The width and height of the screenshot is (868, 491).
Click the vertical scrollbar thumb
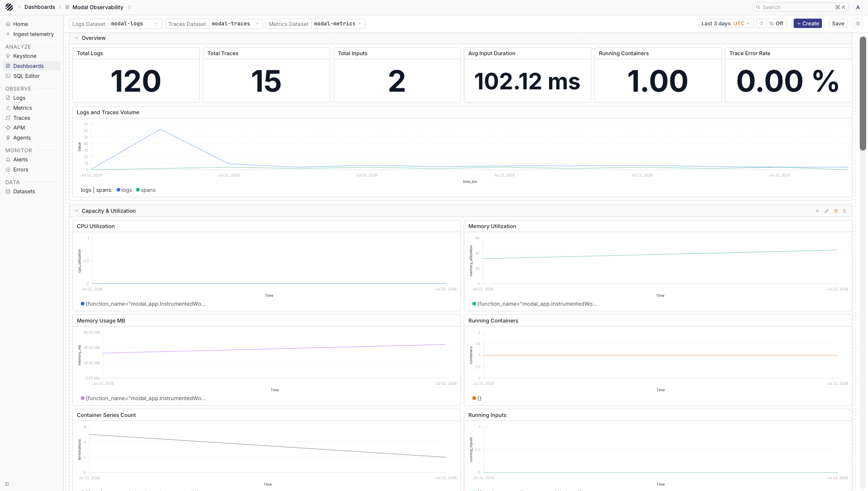tap(863, 94)
